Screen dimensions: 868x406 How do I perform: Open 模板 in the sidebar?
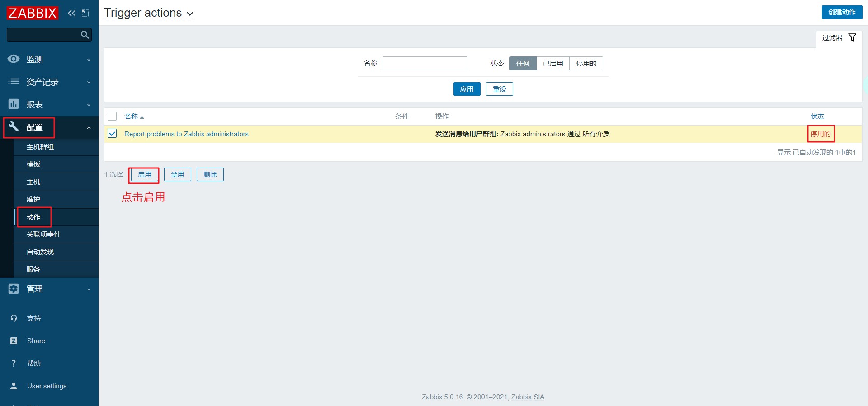[x=33, y=164]
